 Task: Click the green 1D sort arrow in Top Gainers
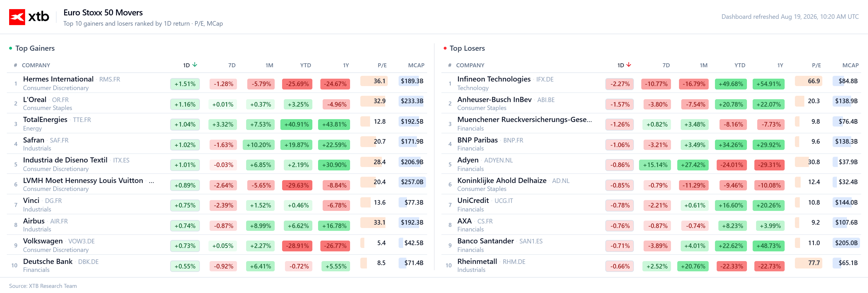195,65
